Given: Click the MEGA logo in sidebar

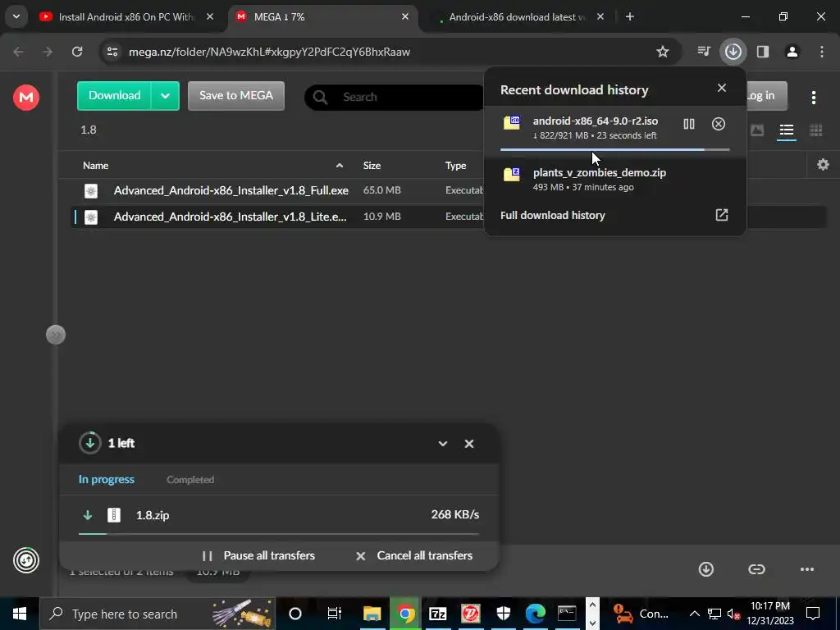Looking at the screenshot, I should pos(25,98).
